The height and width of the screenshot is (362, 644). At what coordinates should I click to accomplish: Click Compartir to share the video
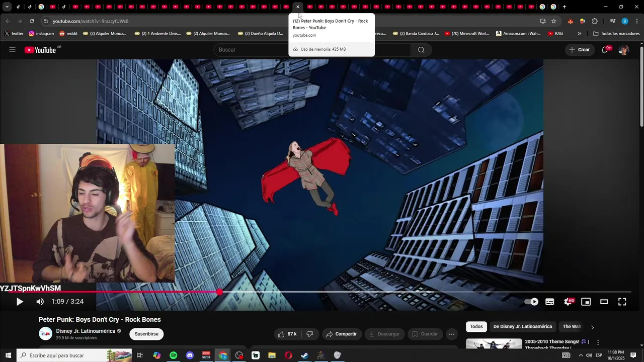[x=341, y=334]
